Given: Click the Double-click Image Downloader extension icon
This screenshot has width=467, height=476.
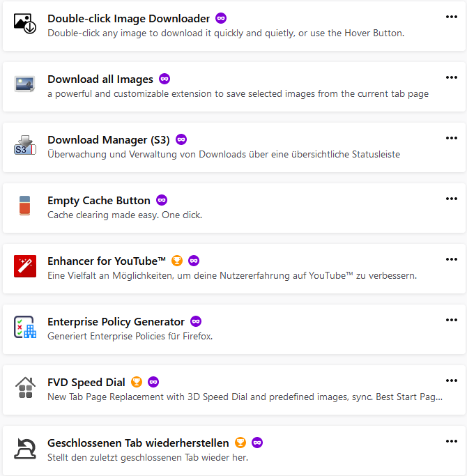Looking at the screenshot, I should click(x=24, y=24).
